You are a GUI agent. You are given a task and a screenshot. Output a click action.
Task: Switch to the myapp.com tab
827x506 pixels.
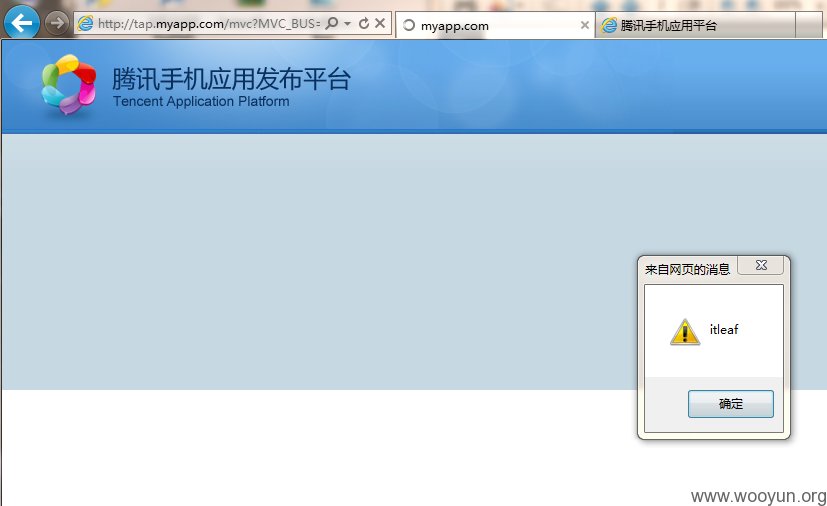pyautogui.click(x=495, y=25)
